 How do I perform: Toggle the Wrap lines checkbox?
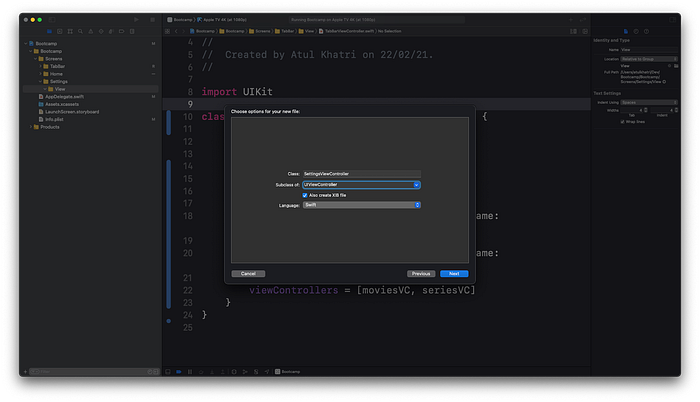pos(623,122)
